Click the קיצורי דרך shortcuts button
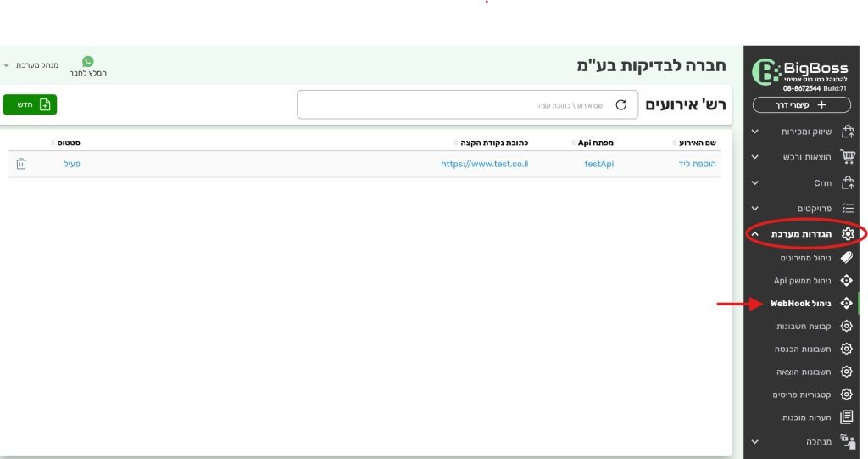The width and height of the screenshot is (868, 459). (x=802, y=104)
